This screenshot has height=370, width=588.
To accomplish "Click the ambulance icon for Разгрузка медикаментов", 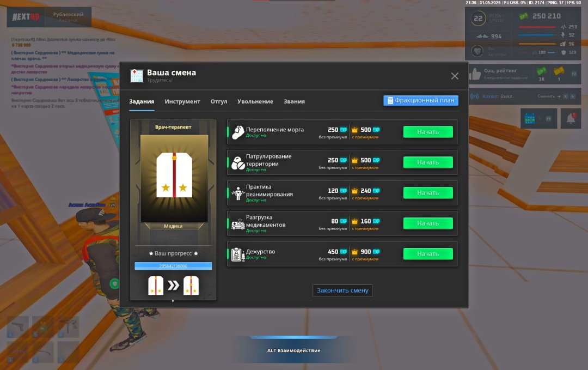I will pos(237,224).
